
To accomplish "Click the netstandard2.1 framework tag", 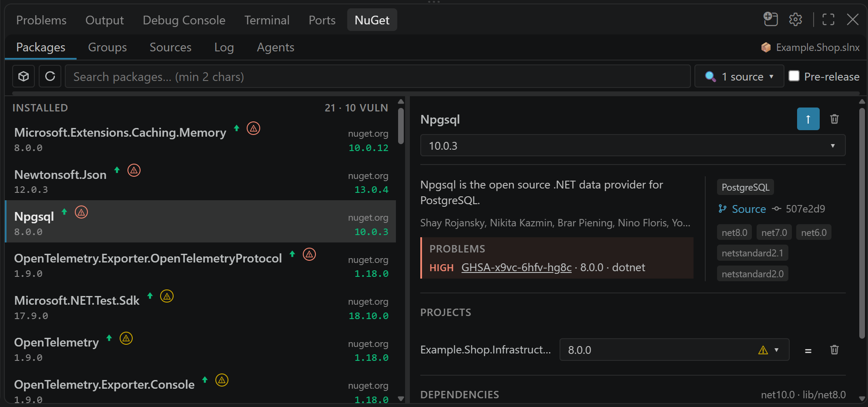I will pyautogui.click(x=752, y=253).
